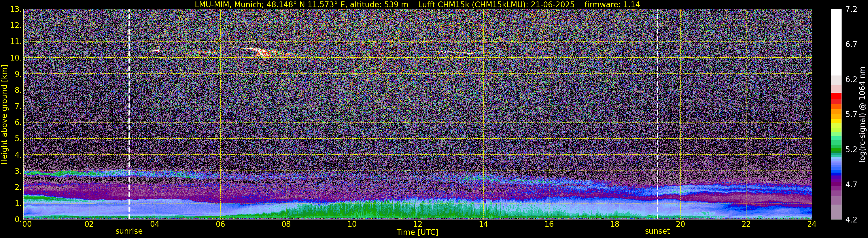Click the time axis tick label 14
This screenshot has width=868, height=238.
pos(483,224)
